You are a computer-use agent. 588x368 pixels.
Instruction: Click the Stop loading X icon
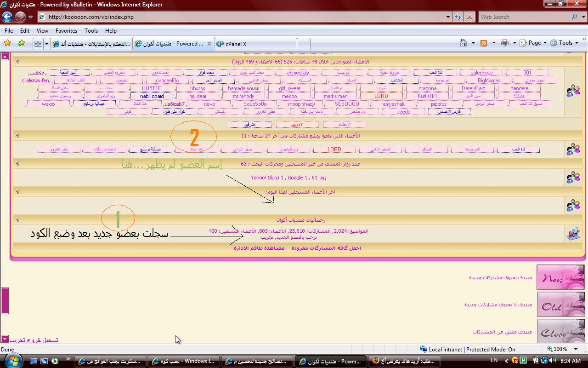pyautogui.click(x=469, y=17)
